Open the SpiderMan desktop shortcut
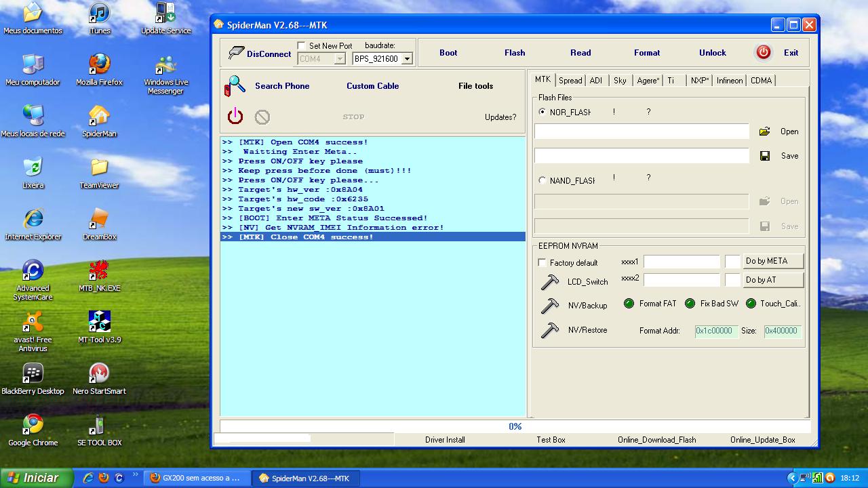The image size is (868, 488). click(99, 121)
